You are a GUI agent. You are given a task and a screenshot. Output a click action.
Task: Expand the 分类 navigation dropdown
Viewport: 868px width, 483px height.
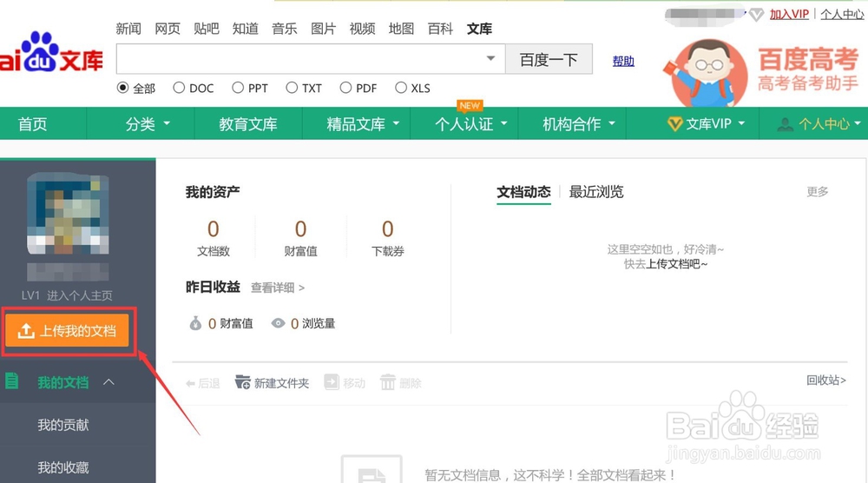point(167,123)
